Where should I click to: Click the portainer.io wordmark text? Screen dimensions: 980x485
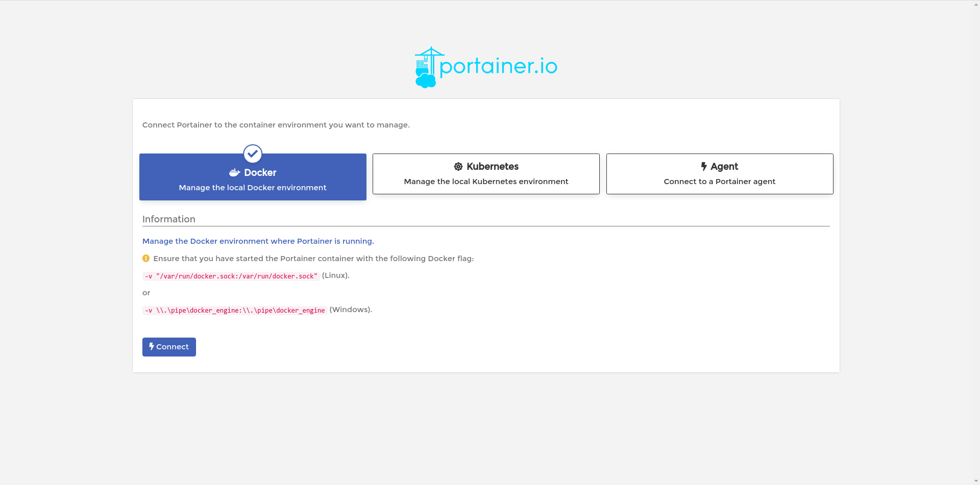[498, 66]
